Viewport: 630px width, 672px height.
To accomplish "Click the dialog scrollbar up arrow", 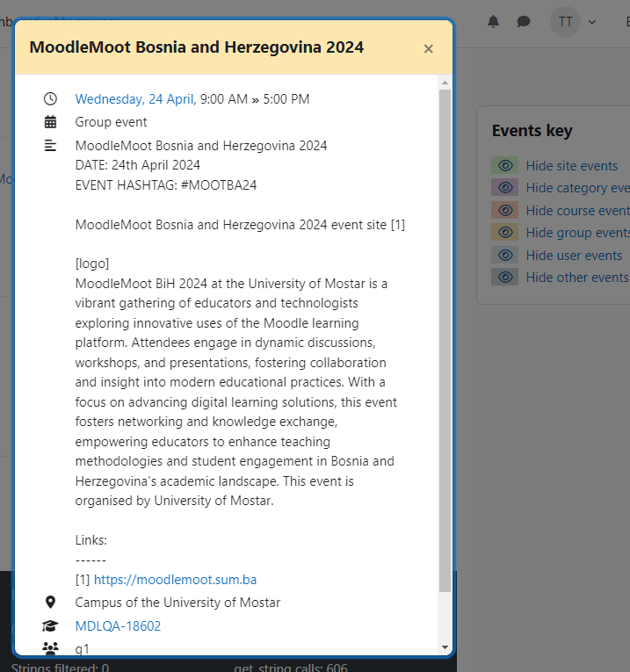I will point(445,83).
